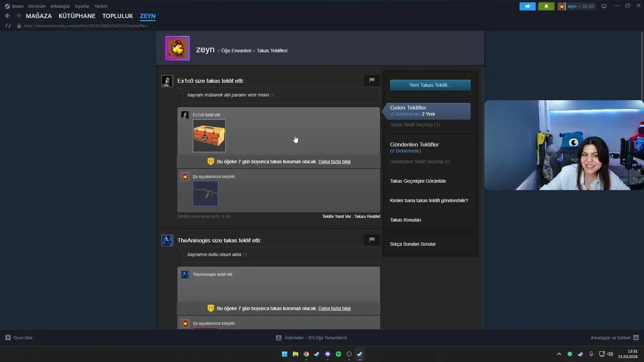Open 'Daha fazla bilgi' in TheAninogiis's offer
The height and width of the screenshot is (362, 644).
click(335, 308)
